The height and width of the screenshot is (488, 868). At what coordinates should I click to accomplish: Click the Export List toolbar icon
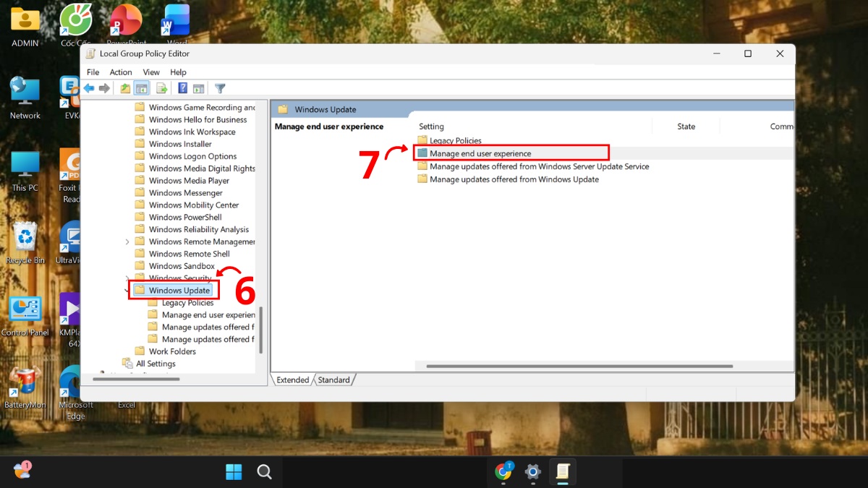[161, 88]
